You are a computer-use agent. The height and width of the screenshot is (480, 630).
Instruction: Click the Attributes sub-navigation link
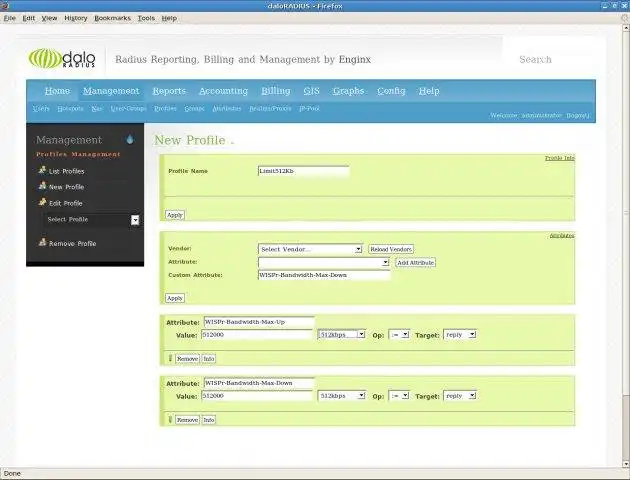point(227,108)
